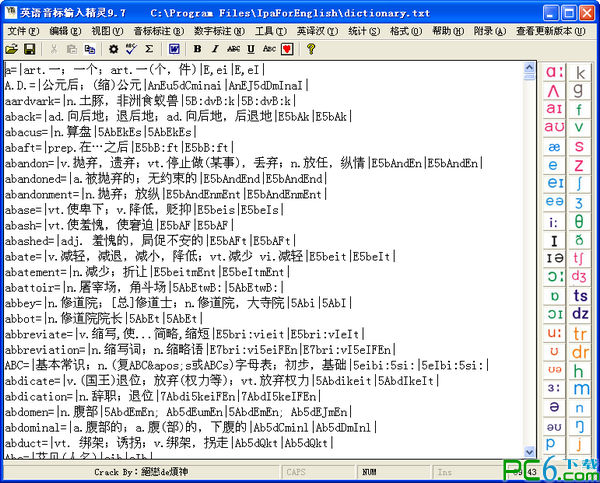The width and height of the screenshot is (600, 483).
Task: Apply Bold formatting from toolbar
Action: pos(197,49)
